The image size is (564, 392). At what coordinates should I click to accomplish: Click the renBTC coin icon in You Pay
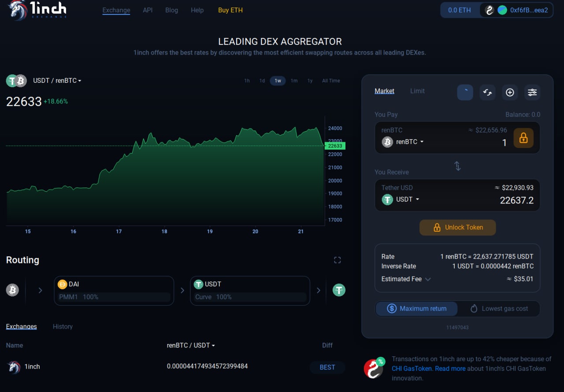pyautogui.click(x=387, y=142)
